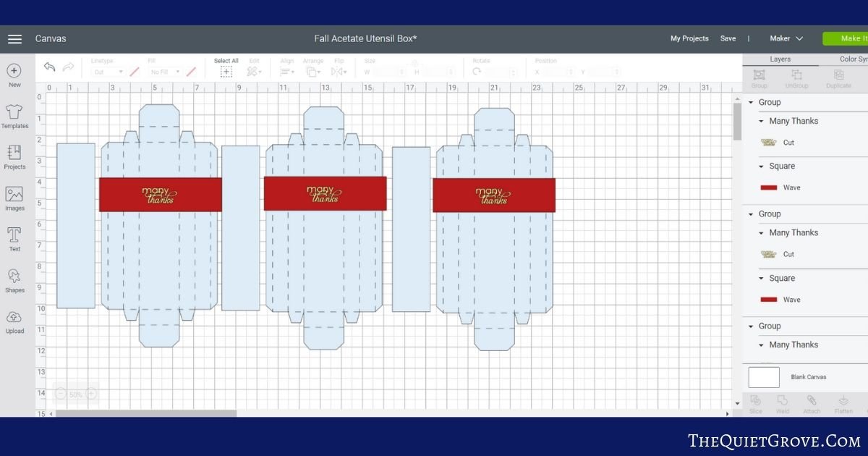
Task: Click the Canvas label in header
Action: tap(51, 38)
